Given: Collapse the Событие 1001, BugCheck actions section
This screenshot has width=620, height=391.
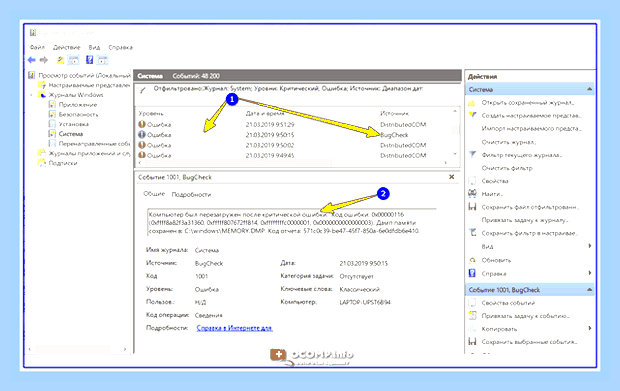Looking at the screenshot, I should click(589, 290).
